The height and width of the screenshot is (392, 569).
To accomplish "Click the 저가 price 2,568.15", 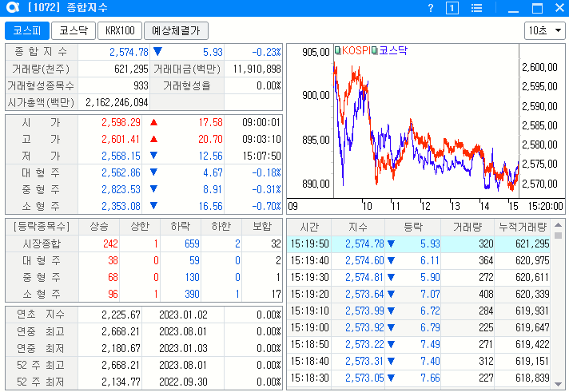I will [121, 156].
